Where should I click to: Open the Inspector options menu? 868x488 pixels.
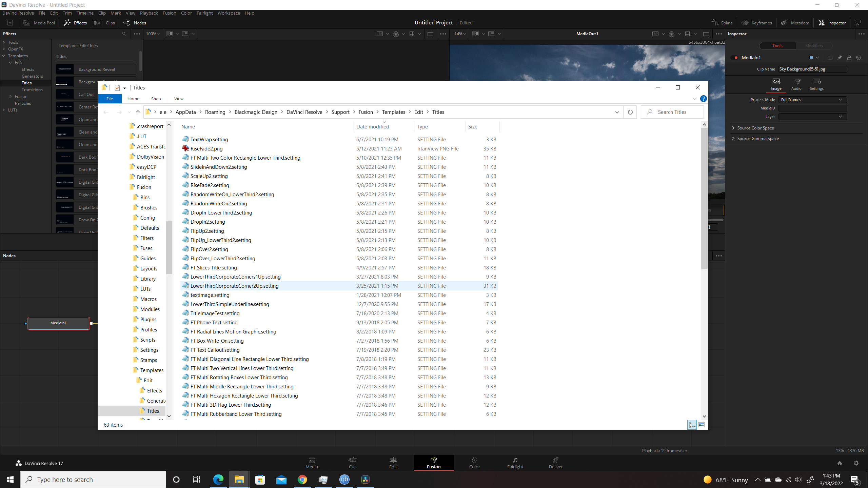coord(861,34)
